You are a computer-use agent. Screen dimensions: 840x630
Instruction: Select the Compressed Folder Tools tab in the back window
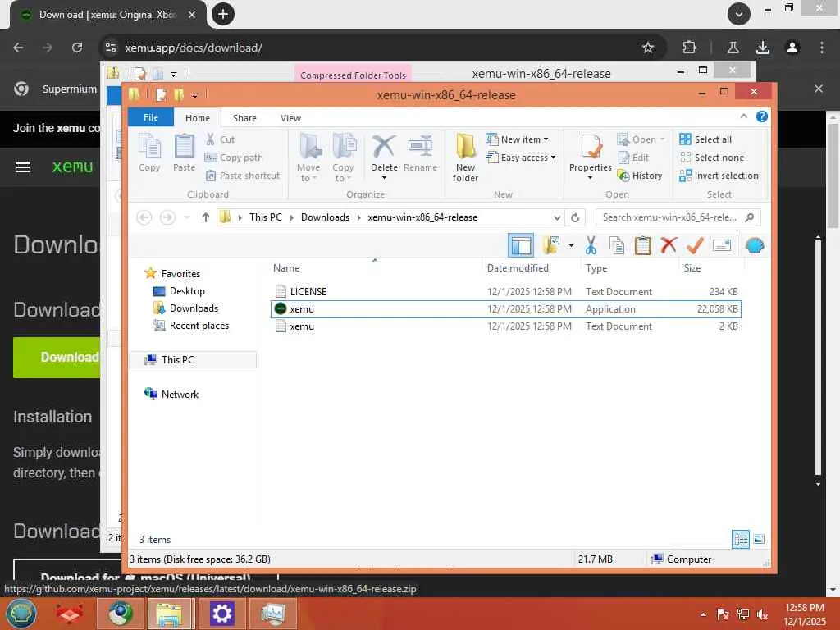(x=353, y=75)
